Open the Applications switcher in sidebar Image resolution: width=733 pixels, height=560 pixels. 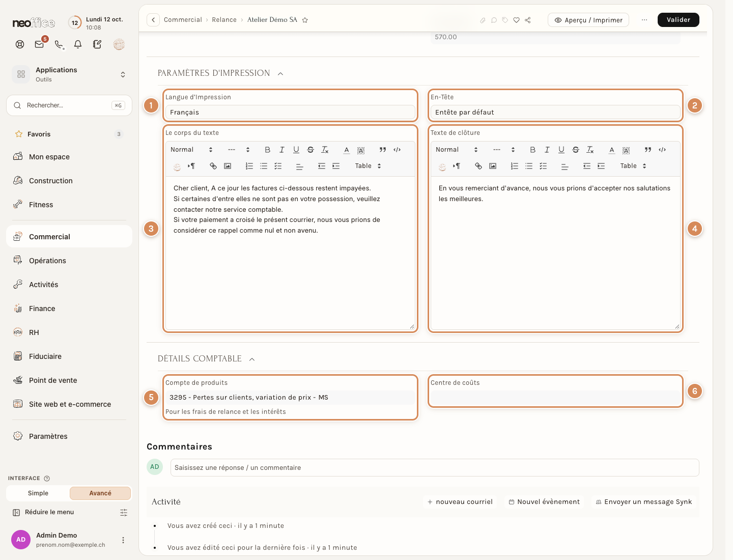[69, 74]
